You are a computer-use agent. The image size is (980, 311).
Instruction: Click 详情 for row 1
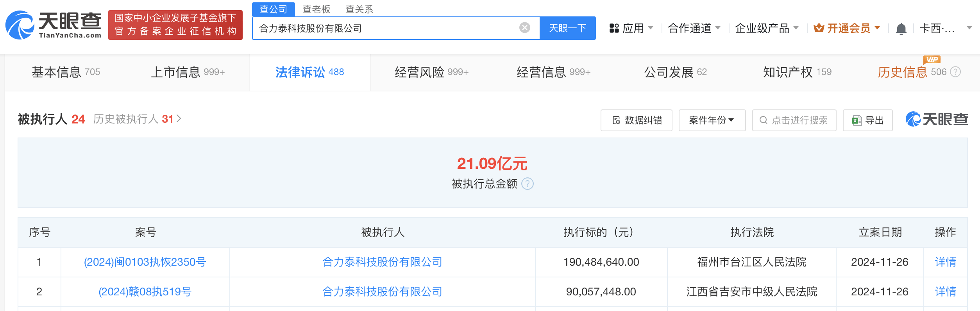946,262
